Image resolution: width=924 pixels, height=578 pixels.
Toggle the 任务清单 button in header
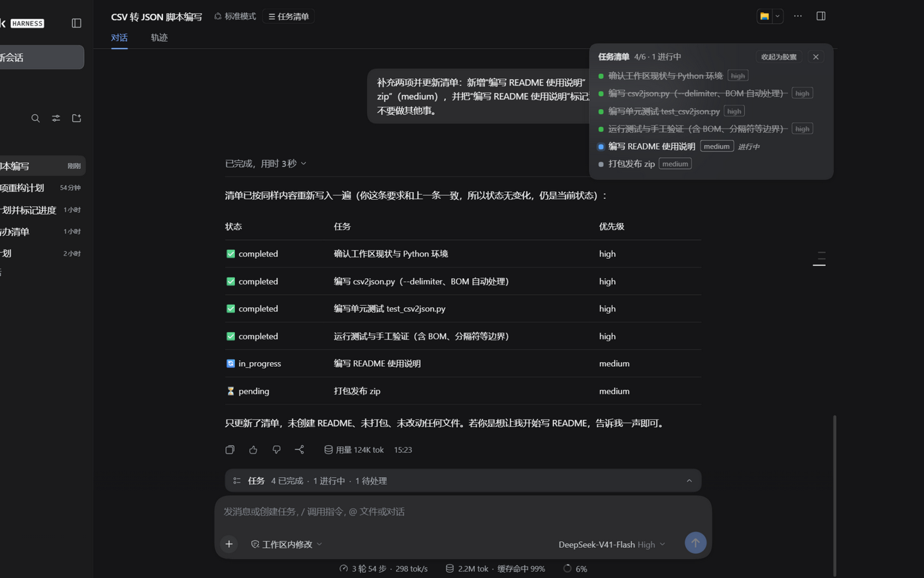288,16
